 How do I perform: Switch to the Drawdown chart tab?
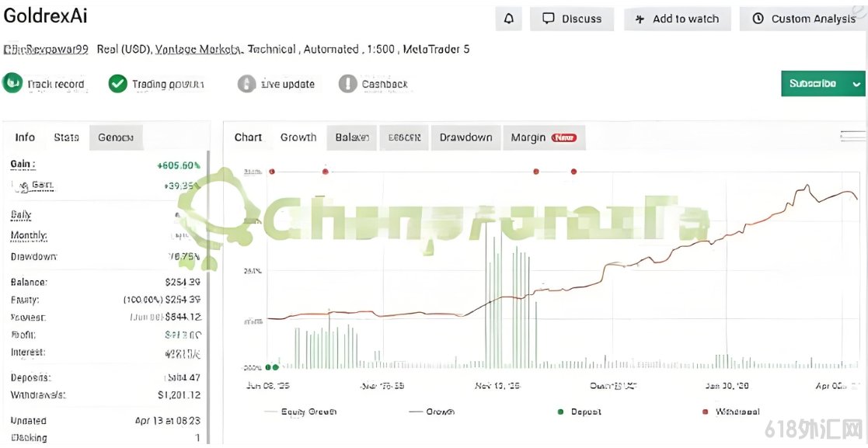(466, 137)
